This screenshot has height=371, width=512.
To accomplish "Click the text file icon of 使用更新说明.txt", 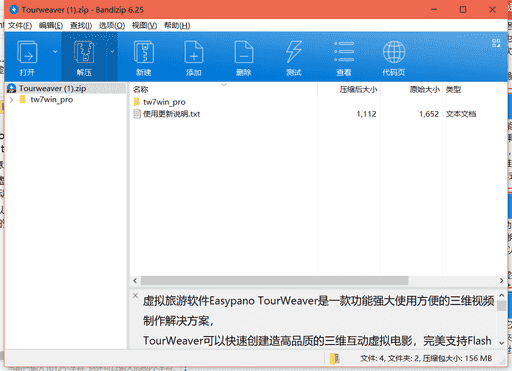I will [x=137, y=114].
